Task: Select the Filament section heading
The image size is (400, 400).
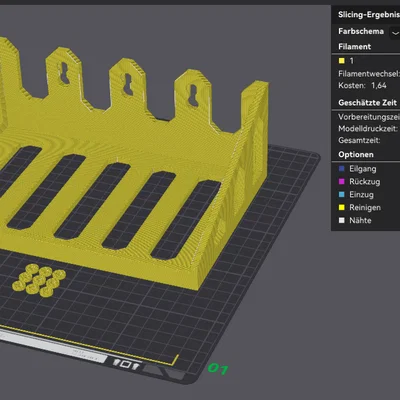Action: tap(354, 47)
